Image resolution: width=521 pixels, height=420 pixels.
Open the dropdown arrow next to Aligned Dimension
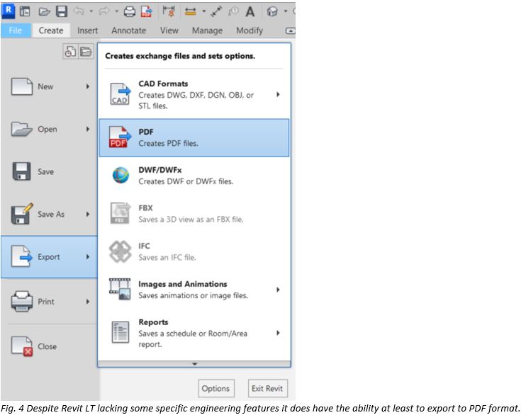click(203, 11)
